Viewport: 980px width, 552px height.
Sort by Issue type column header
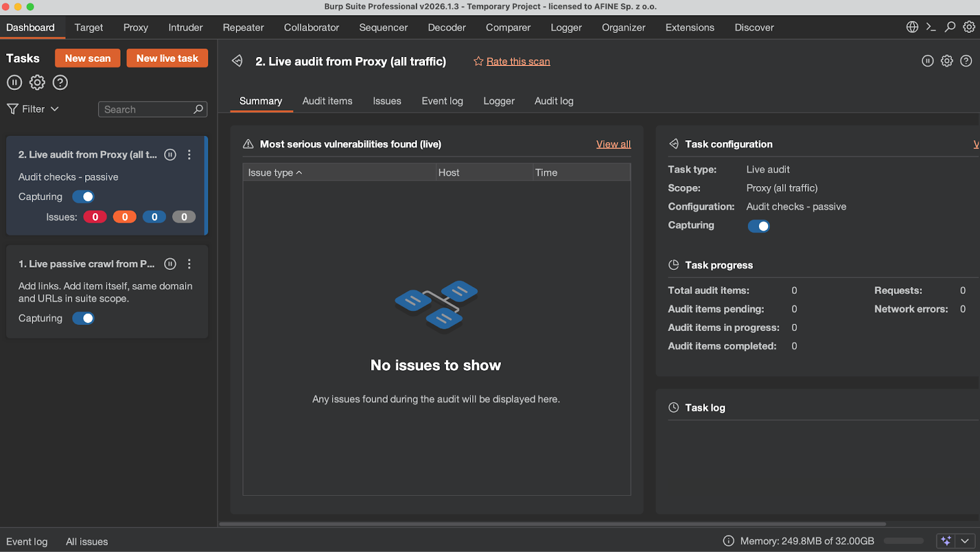(x=339, y=173)
